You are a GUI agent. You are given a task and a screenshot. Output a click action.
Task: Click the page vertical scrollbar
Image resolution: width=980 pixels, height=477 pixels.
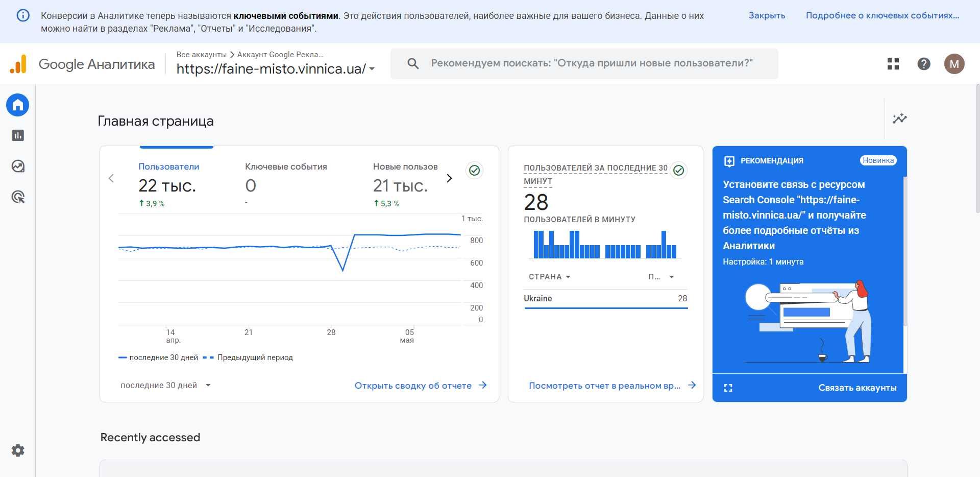[977, 149]
